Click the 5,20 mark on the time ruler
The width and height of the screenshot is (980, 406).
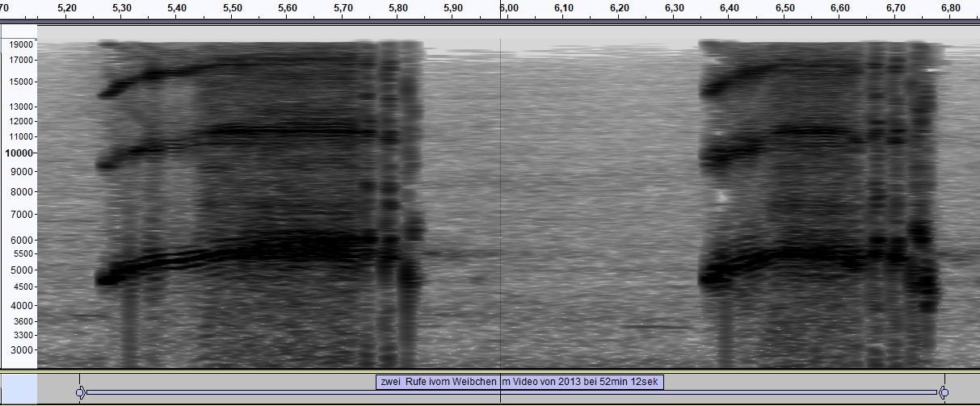66,8
